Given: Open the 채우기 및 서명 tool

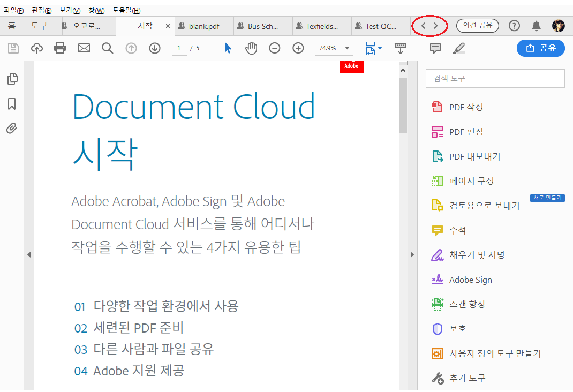Looking at the screenshot, I should pos(468,255).
